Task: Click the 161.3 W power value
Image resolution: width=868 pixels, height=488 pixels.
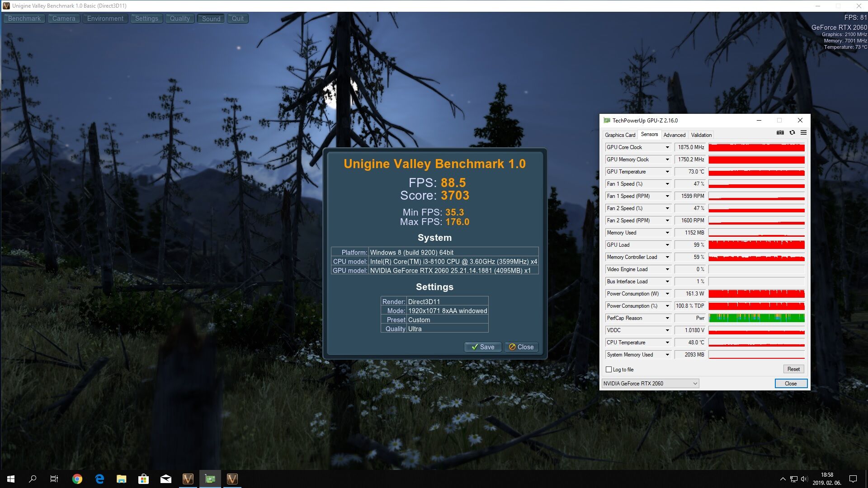Action: coord(690,294)
